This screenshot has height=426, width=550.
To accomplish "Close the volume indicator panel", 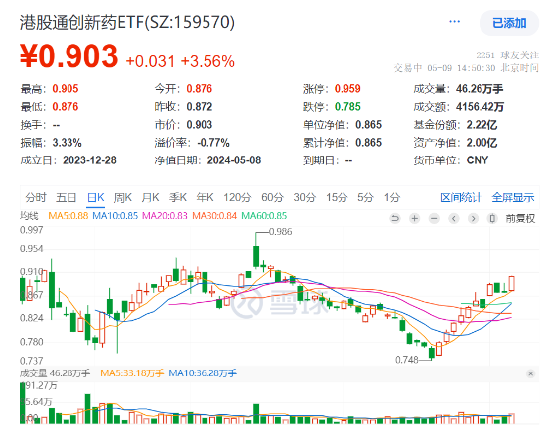I will tap(531, 373).
